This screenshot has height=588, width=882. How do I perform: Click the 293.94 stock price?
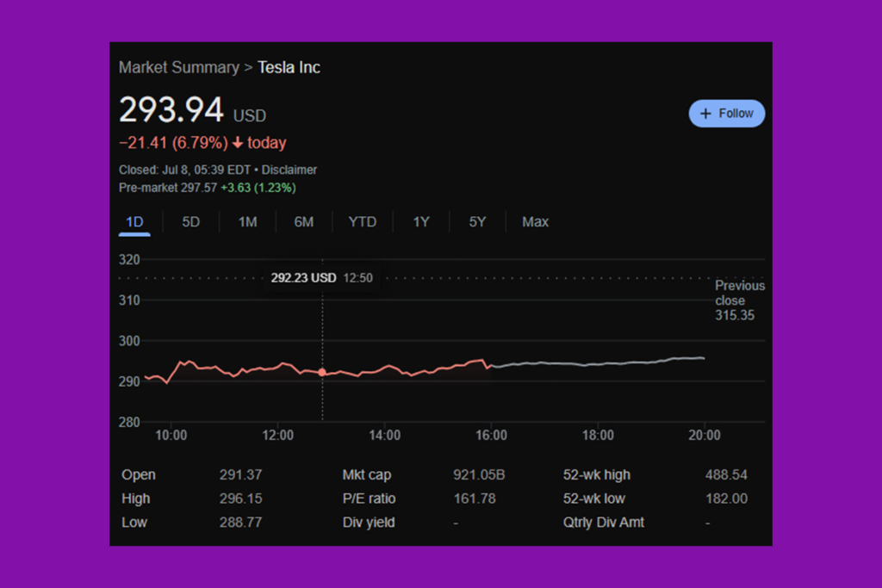point(171,110)
